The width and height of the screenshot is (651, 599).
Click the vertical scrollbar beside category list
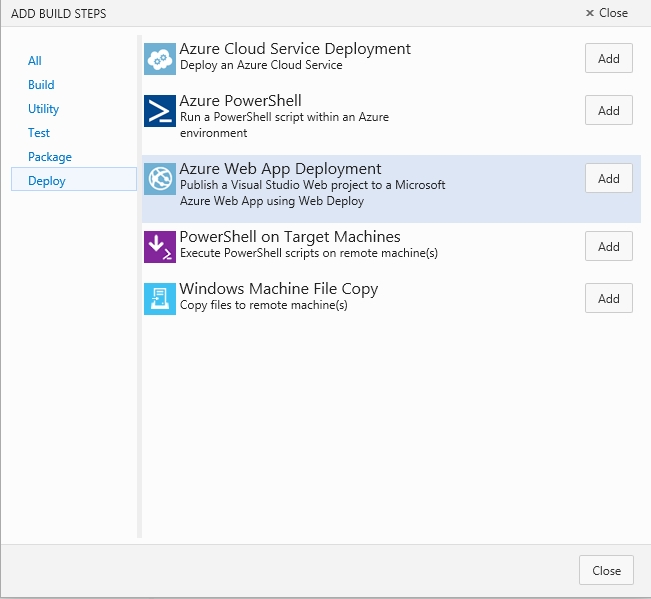[x=140, y=286]
